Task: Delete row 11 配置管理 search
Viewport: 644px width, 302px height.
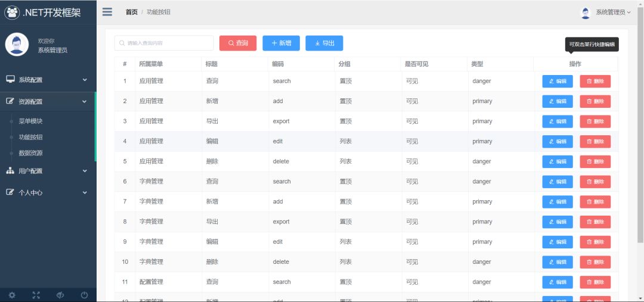Action: click(x=595, y=282)
